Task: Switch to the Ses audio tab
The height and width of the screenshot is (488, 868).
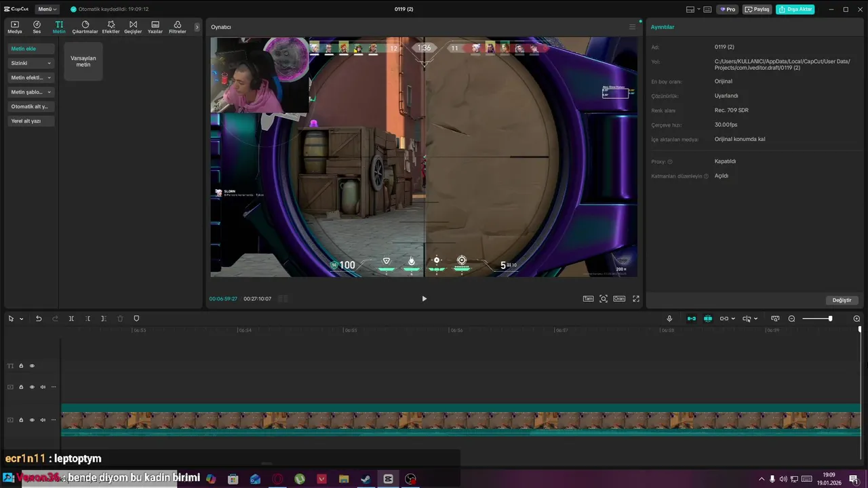Action: (37, 27)
